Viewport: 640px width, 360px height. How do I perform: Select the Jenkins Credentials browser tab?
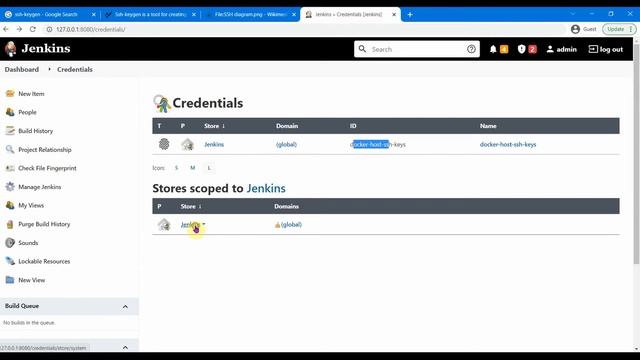point(350,14)
